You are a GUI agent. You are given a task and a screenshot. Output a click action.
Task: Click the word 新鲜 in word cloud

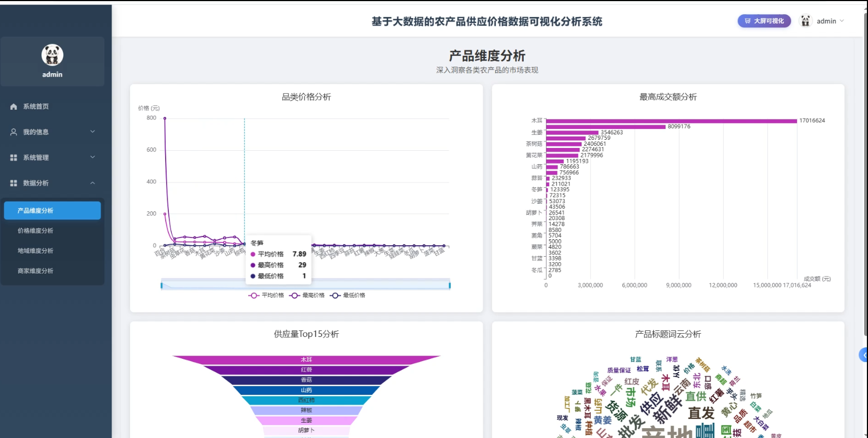point(668,409)
